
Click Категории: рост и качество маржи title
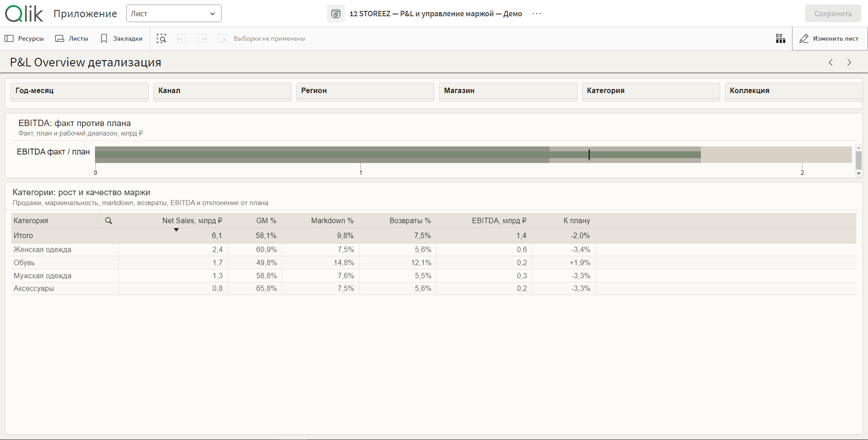point(81,192)
